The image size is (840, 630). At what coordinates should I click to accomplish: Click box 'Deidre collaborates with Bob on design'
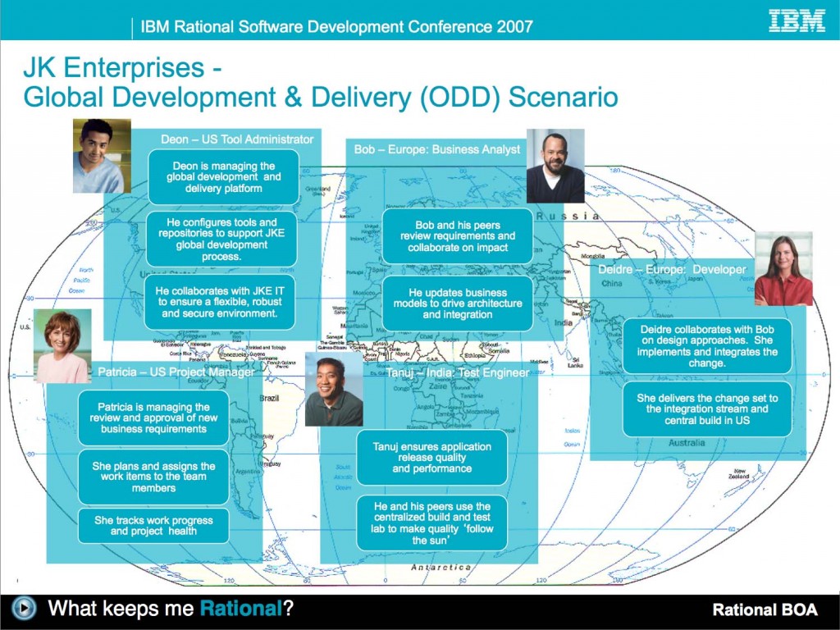707,346
